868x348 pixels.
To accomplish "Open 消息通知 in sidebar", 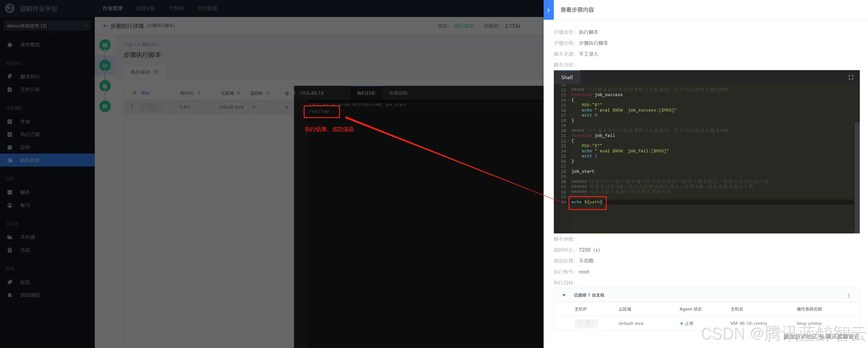I will pos(30,295).
